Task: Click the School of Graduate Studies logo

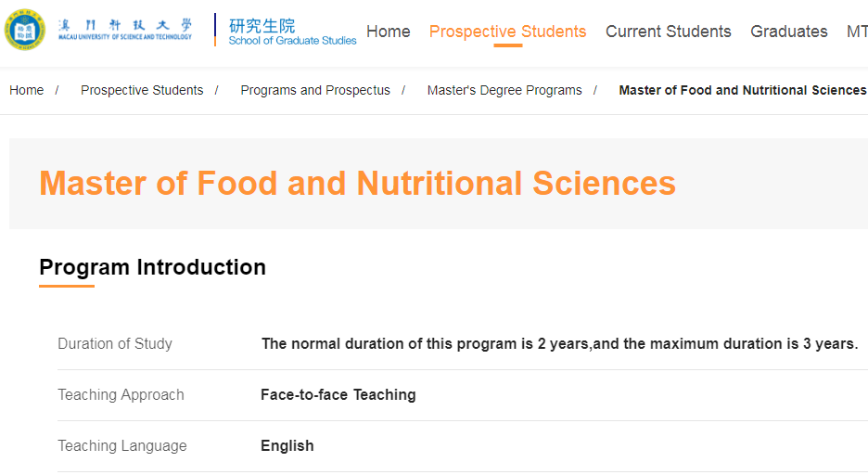Action: [292, 32]
